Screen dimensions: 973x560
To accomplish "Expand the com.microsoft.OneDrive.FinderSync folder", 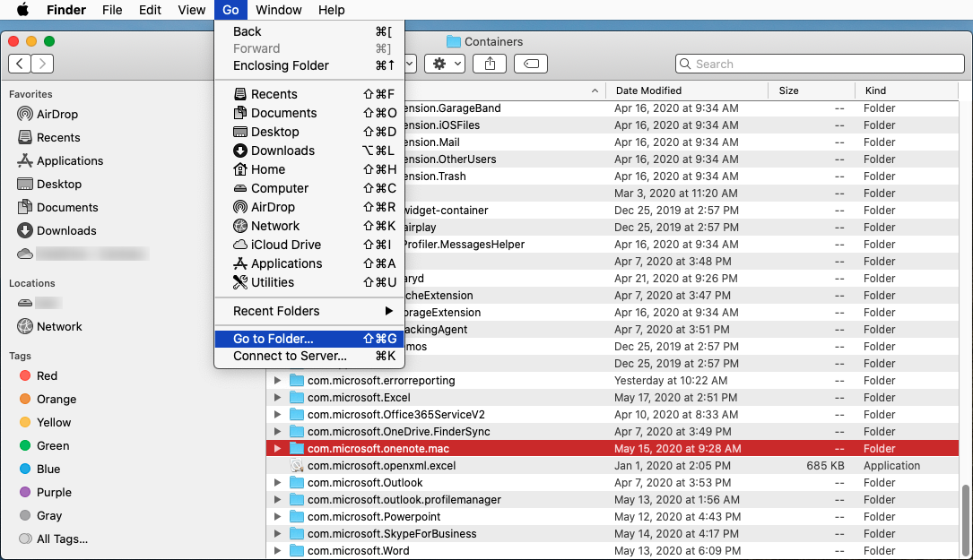I will click(277, 432).
